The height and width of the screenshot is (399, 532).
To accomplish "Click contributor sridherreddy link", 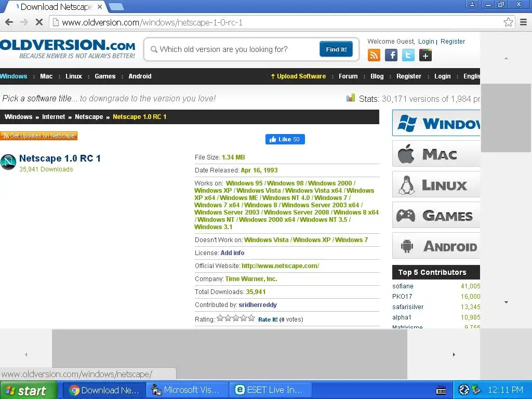I will coord(258,304).
